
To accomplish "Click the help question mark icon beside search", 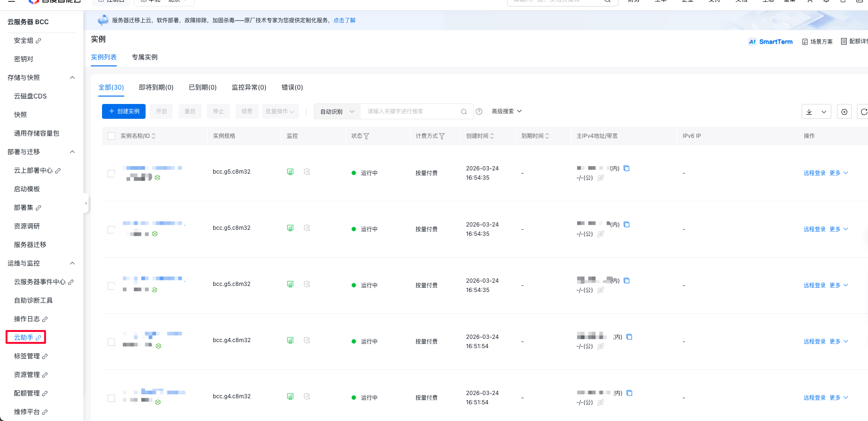I will click(479, 111).
